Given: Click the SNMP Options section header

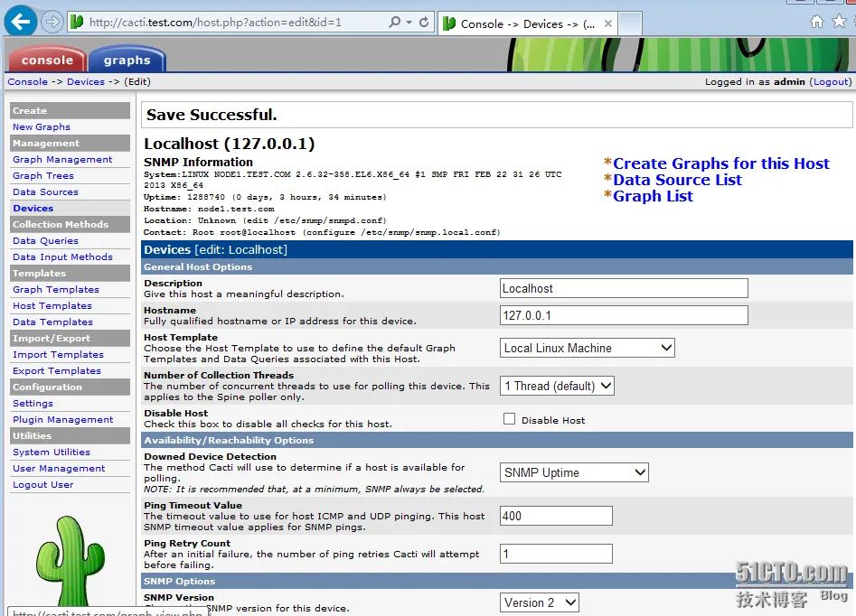Looking at the screenshot, I should pos(497,581).
